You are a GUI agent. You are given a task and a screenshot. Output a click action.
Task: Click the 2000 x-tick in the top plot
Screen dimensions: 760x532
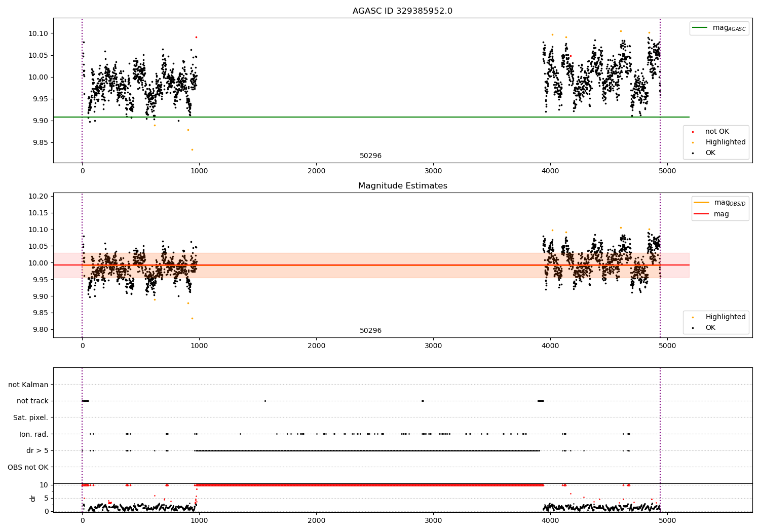(316, 171)
